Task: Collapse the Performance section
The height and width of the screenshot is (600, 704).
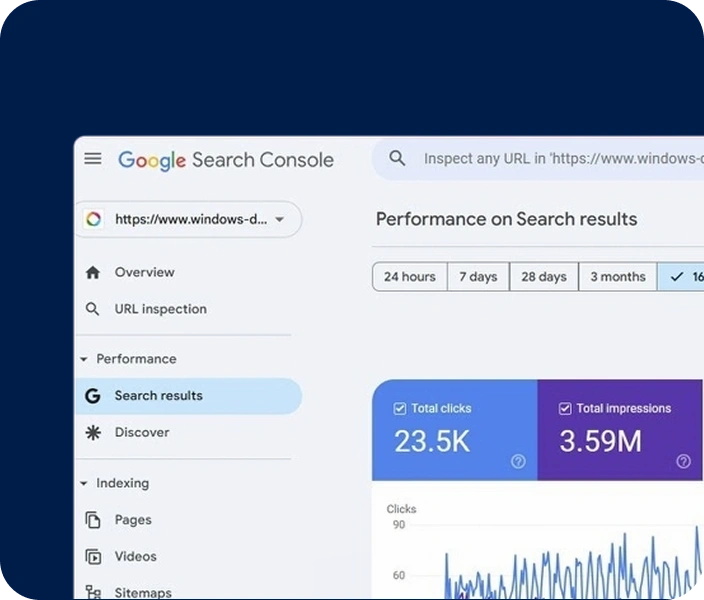Action: pos(84,359)
